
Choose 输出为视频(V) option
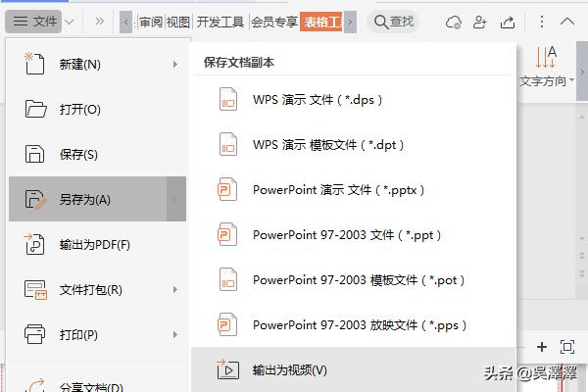click(354, 369)
